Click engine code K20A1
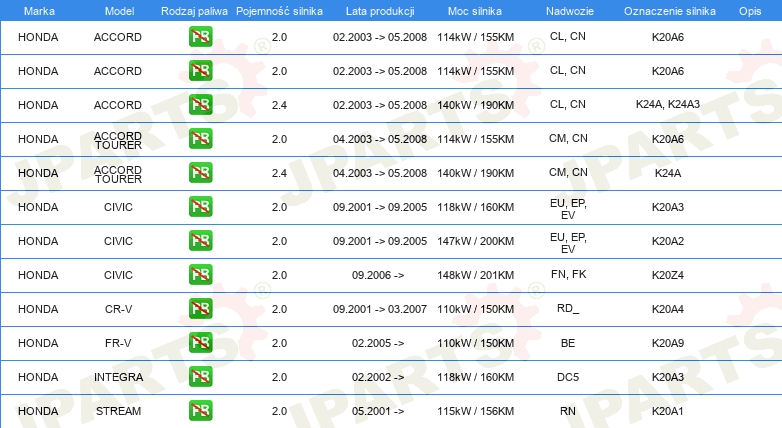 [x=668, y=411]
